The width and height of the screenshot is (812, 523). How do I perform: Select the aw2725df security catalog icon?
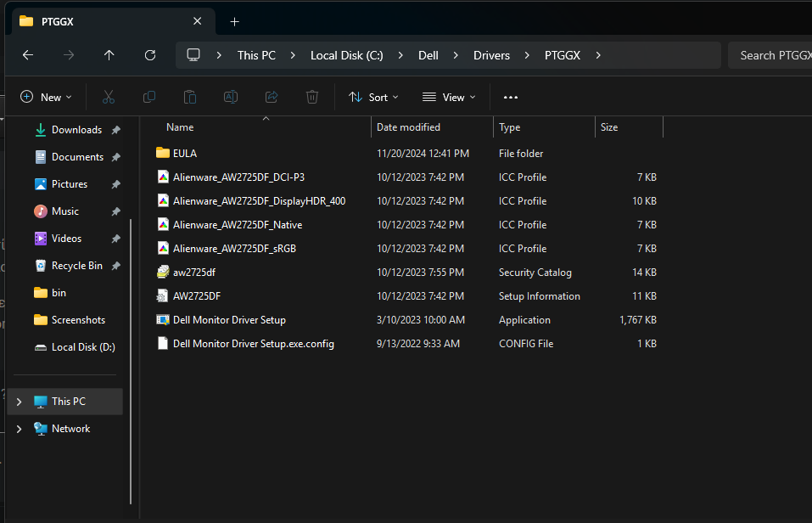tap(163, 273)
